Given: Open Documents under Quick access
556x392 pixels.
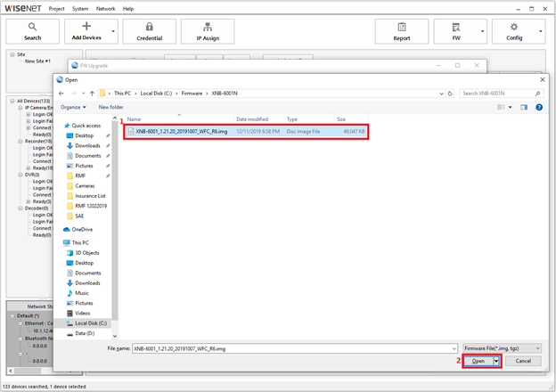Looking at the screenshot, I should tap(88, 156).
